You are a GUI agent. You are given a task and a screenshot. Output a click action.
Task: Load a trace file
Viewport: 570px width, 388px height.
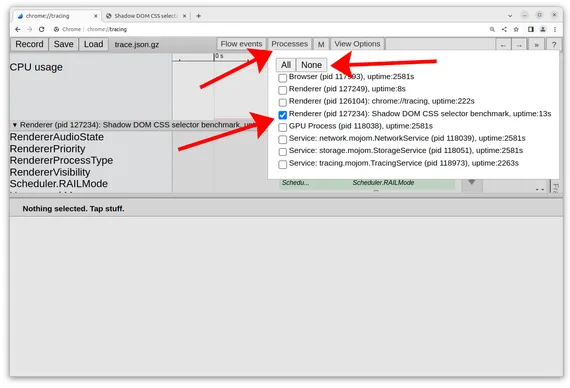click(93, 44)
